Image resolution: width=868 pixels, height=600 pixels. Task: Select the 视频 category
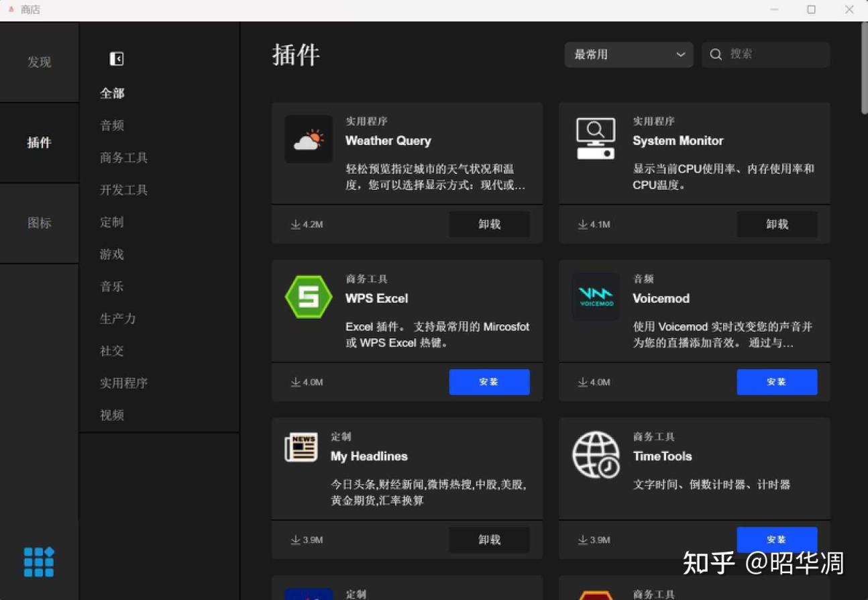coord(112,415)
